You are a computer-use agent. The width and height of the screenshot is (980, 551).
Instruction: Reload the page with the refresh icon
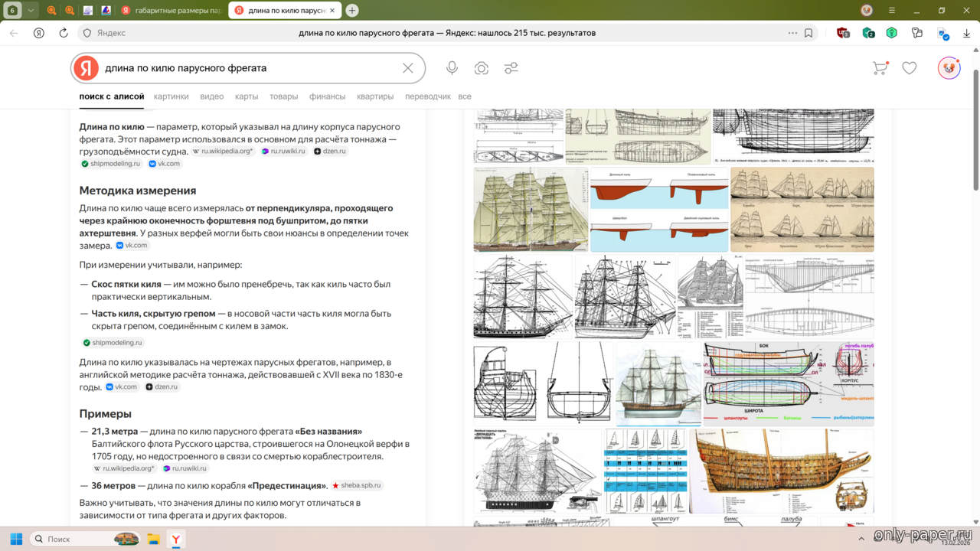click(64, 33)
